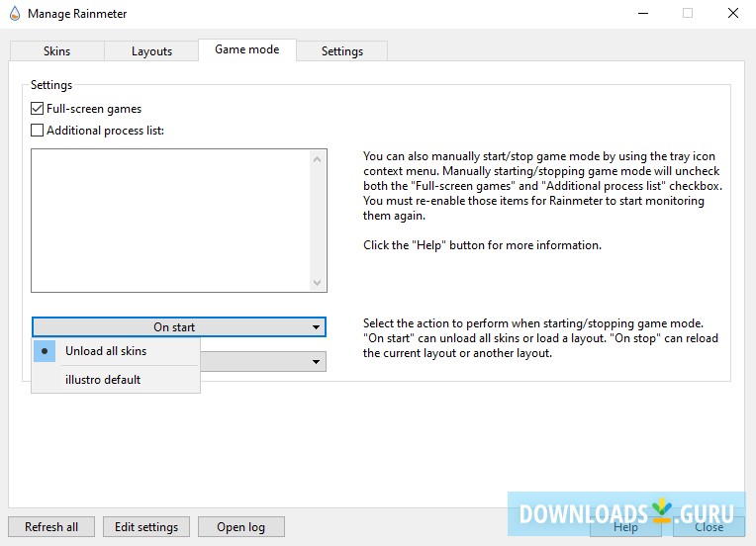
Task: Minimize the Manage Rainmeter window
Action: [x=643, y=14]
